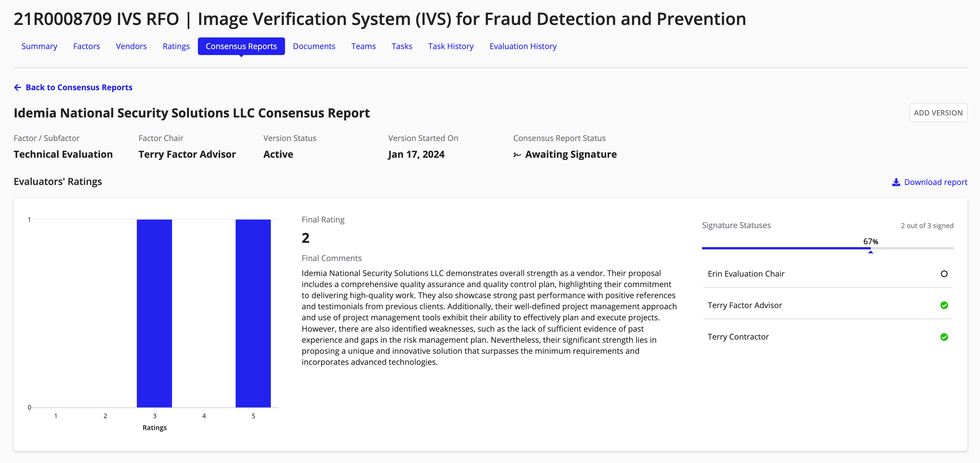Click the ADD VERSION button

pyautogui.click(x=938, y=113)
